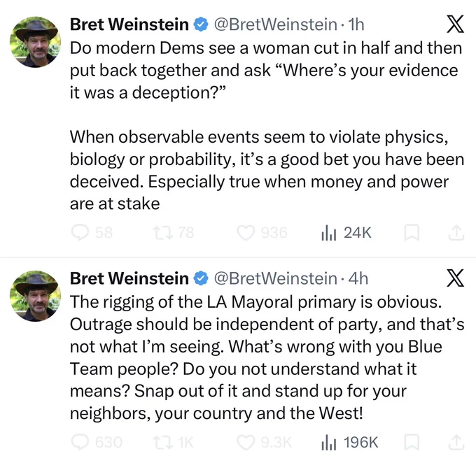Like the tweet with 936 likes
The image size is (476, 463).
[262, 233]
